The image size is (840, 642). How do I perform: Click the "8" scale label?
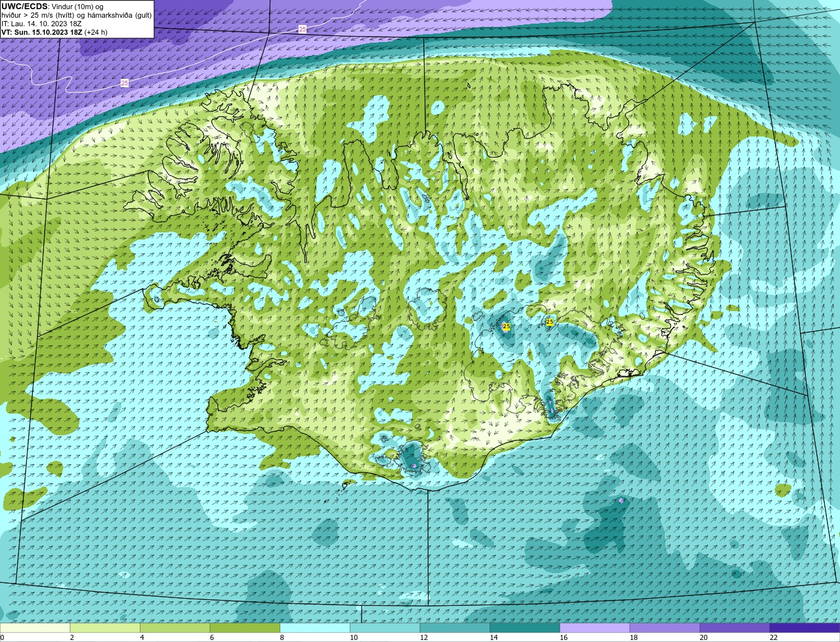click(x=282, y=637)
